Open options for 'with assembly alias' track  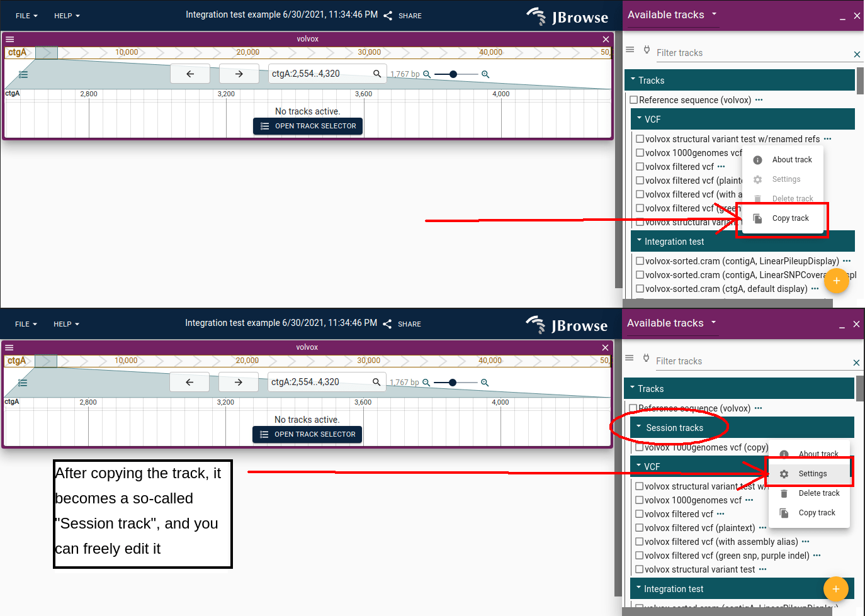tap(805, 542)
